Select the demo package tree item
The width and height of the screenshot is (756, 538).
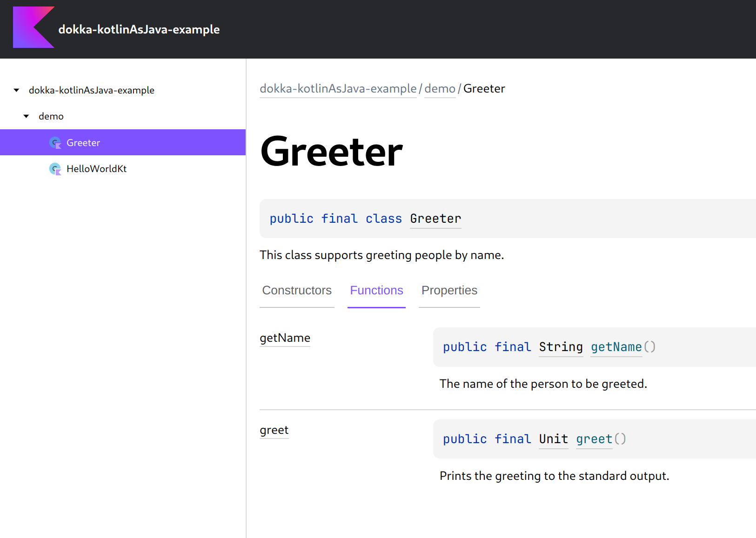[51, 116]
